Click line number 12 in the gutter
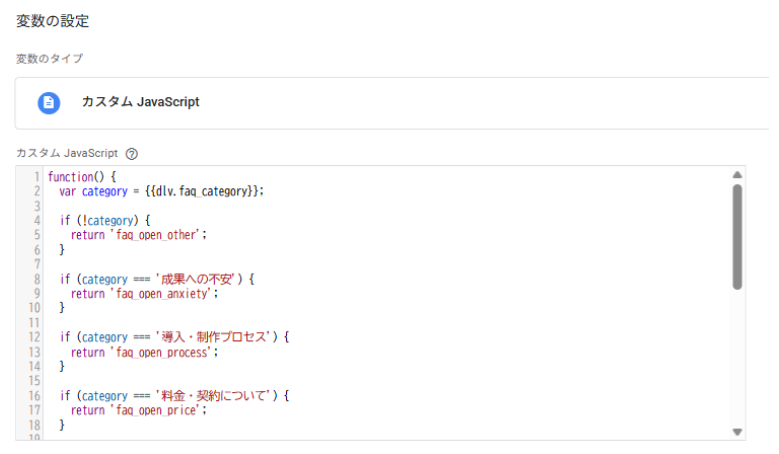 (x=34, y=338)
